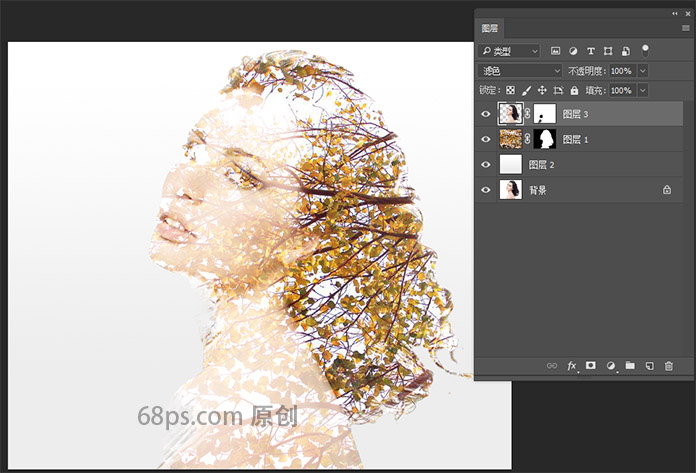Open the 滤色 blend mode dropdown
This screenshot has width=696, height=473.
pos(520,71)
